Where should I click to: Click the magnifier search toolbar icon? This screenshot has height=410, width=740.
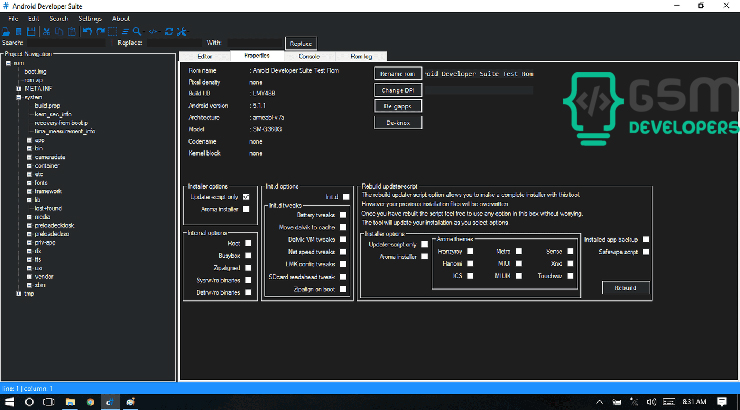tap(137, 32)
